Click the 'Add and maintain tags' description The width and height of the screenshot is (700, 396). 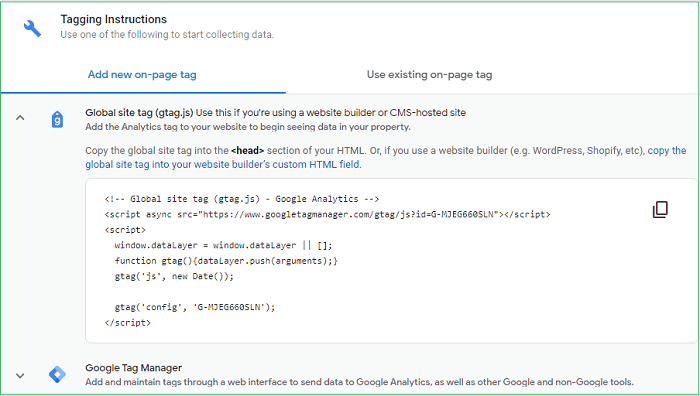(x=359, y=382)
